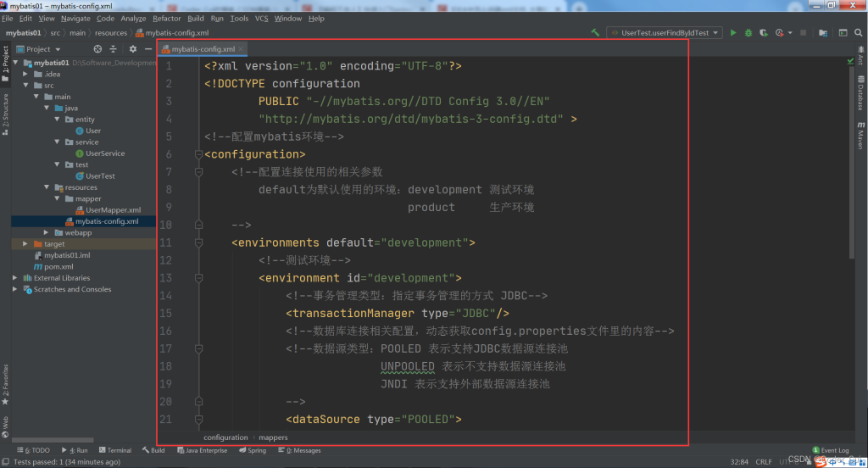The width and height of the screenshot is (868, 468).
Task: Open Project panel settings gear
Action: 133,48
